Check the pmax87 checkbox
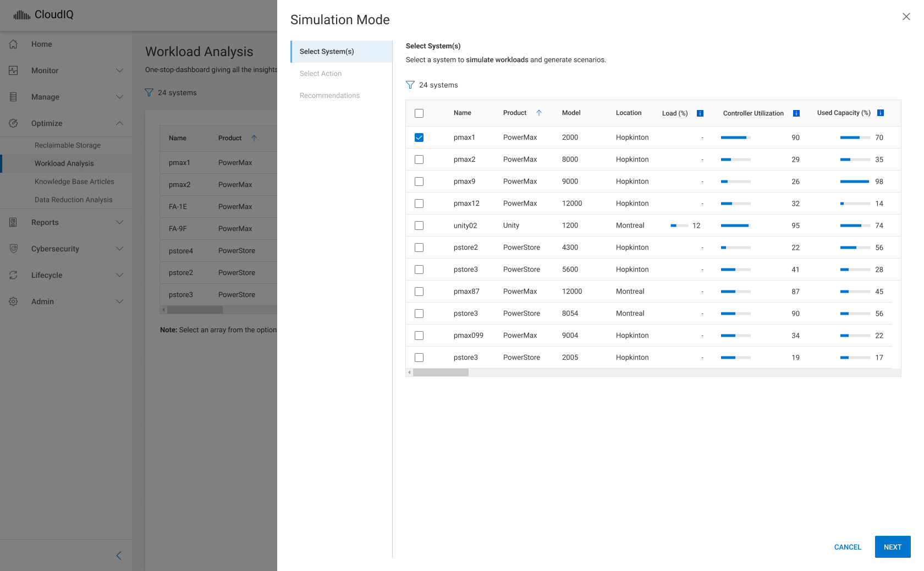924x571 pixels. coord(419,292)
